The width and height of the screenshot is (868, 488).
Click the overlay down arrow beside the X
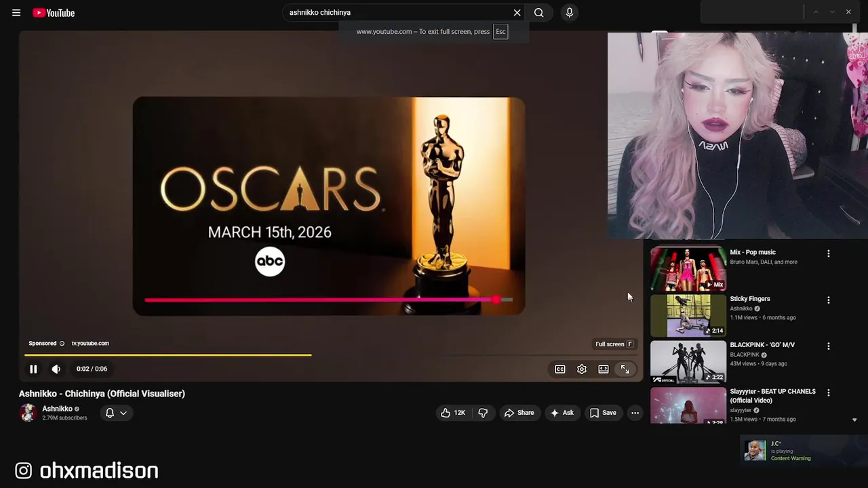[832, 12]
